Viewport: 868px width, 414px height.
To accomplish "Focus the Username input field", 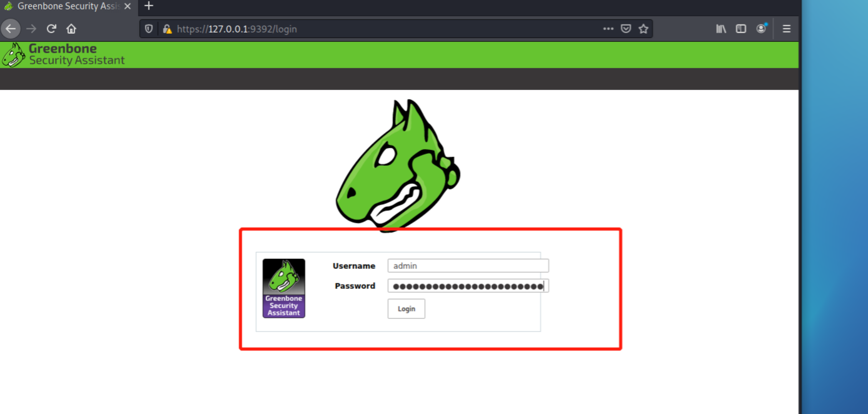I will (x=468, y=266).
